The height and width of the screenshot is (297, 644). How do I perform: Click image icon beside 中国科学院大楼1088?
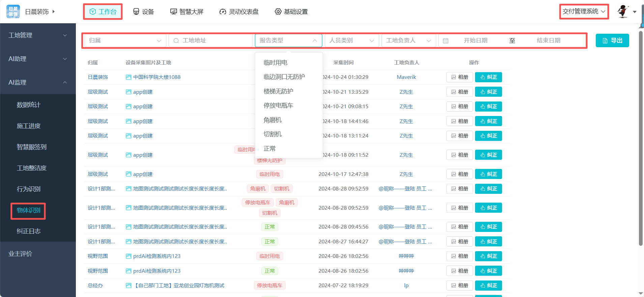tap(128, 77)
